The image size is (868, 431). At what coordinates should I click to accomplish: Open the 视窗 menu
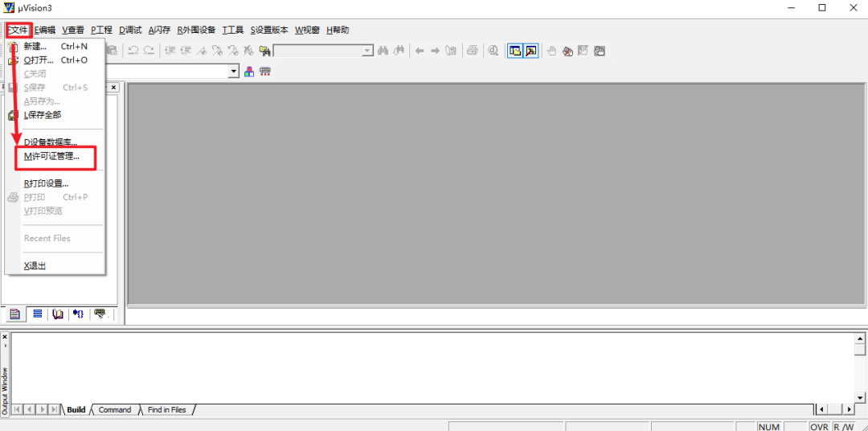tap(307, 30)
